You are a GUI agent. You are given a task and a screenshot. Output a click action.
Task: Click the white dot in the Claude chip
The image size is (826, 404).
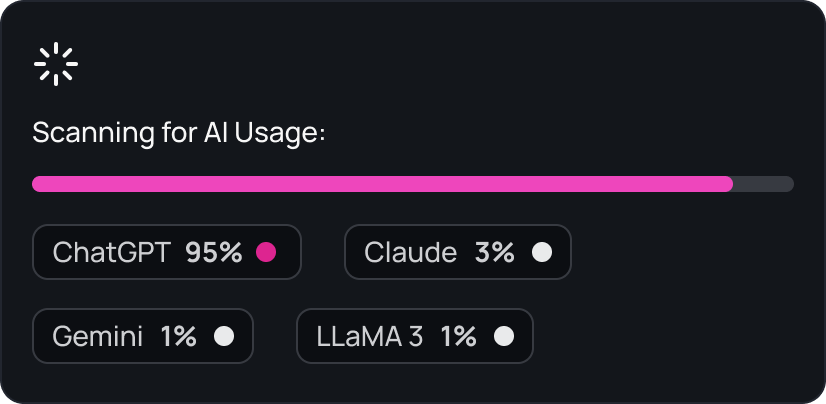[541, 252]
